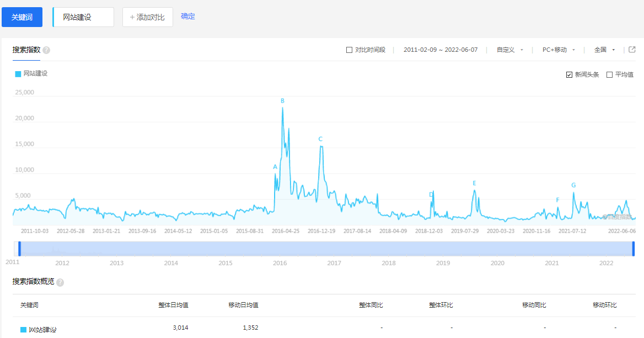Click the blue 网站建设 legend square
This screenshot has height=338, width=644.
coord(18,73)
